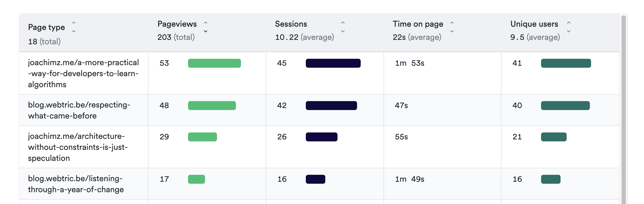The height and width of the screenshot is (204, 644).
Task: Click the table's vertical scrollbar
Action: (623, 110)
